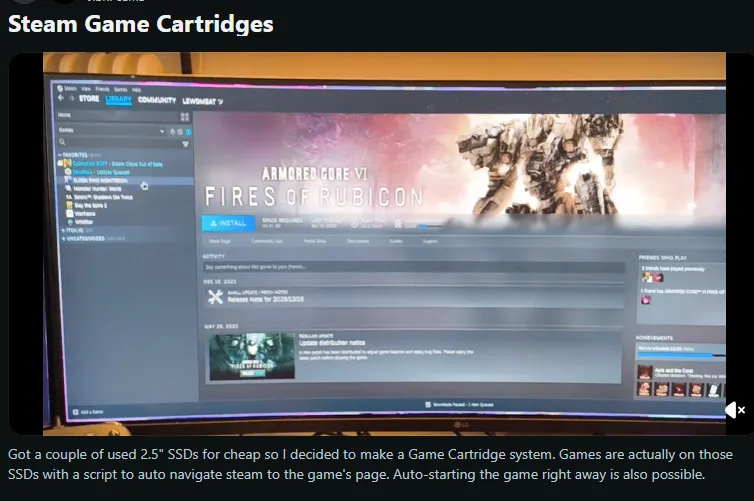Open the Steam Game Cartridges post title

tap(140, 24)
